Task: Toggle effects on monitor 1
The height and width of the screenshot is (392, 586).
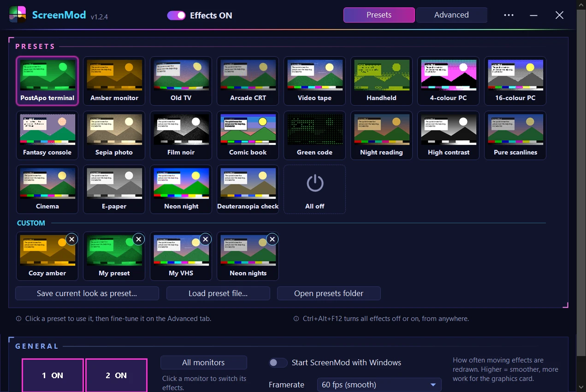Action: [x=53, y=375]
